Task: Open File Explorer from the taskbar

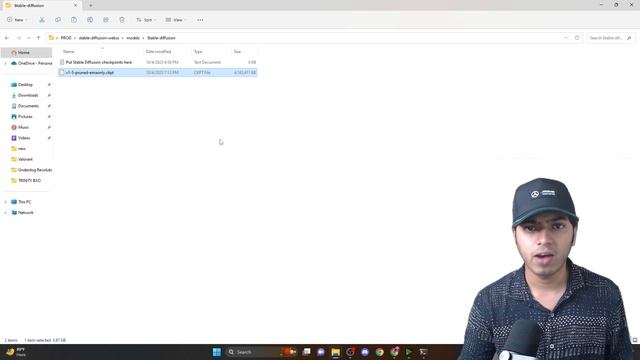Action: [336, 352]
